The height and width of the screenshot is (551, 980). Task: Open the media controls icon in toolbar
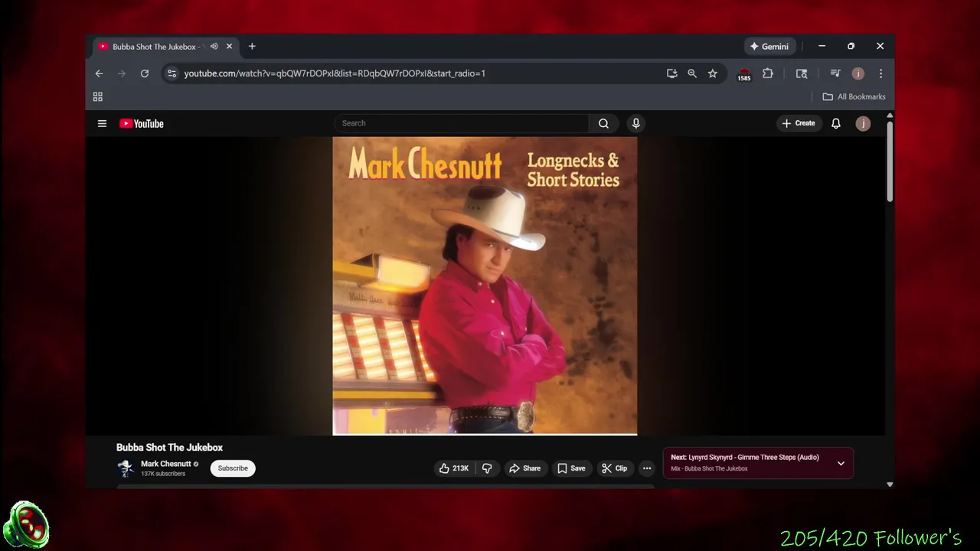[x=835, y=73]
